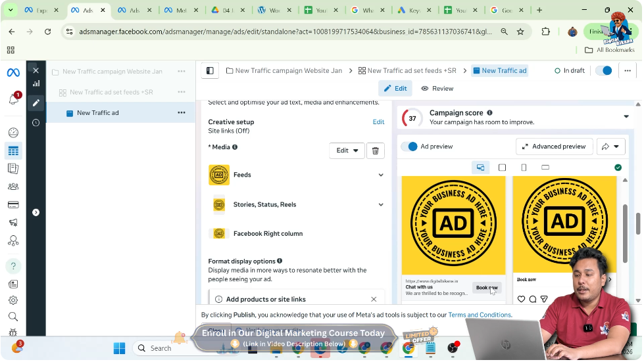Open Account overview gauge icon
Viewport: 644px width, 362px height.
point(13,133)
